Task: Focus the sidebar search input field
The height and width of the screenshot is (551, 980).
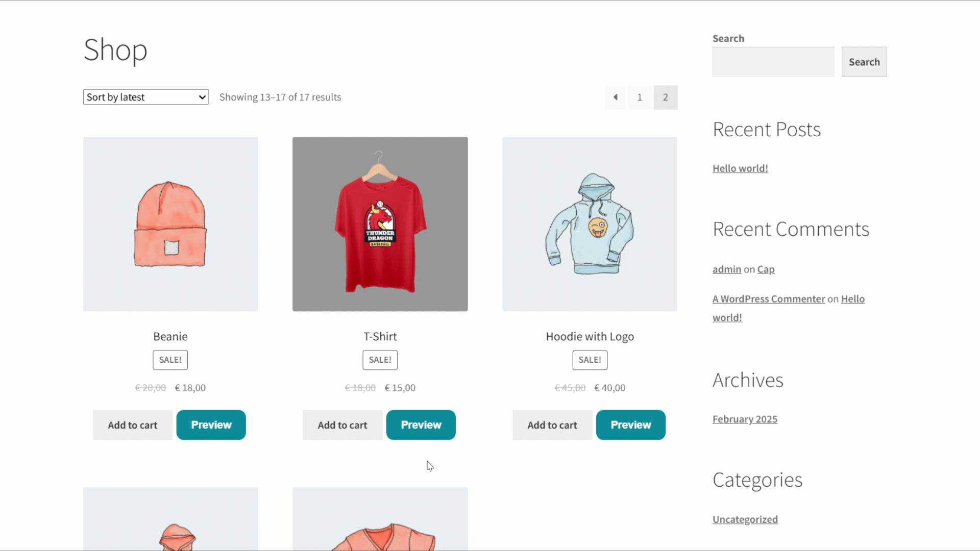Action: point(773,62)
